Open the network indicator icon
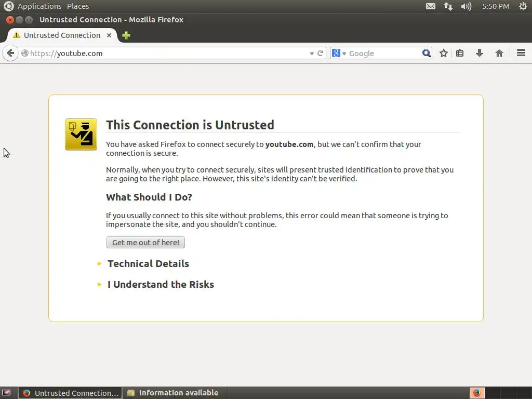Screen dimensions: 532x399 (x=448, y=6)
